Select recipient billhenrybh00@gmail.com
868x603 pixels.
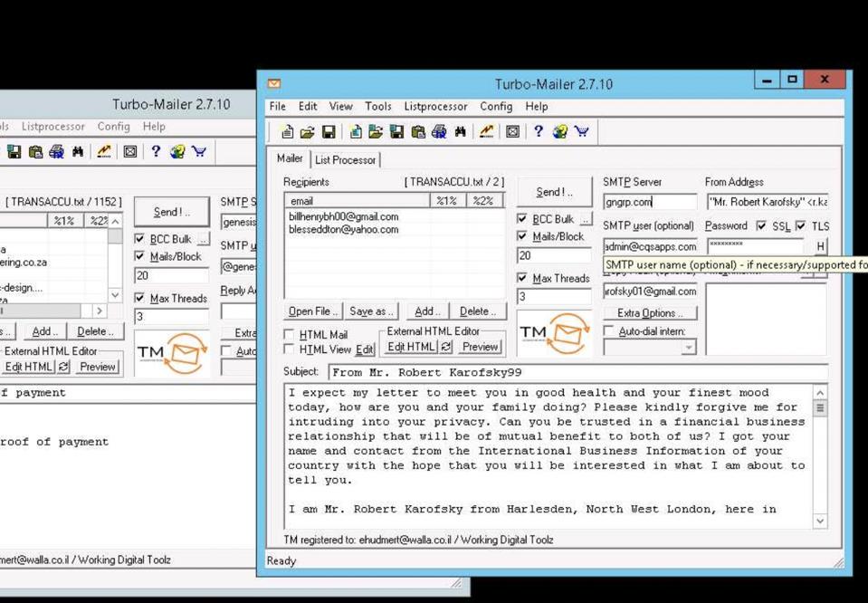coord(343,216)
